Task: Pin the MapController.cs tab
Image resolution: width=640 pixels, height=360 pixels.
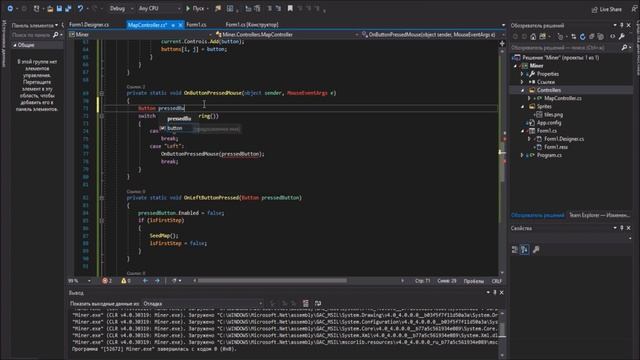Action: (x=173, y=25)
